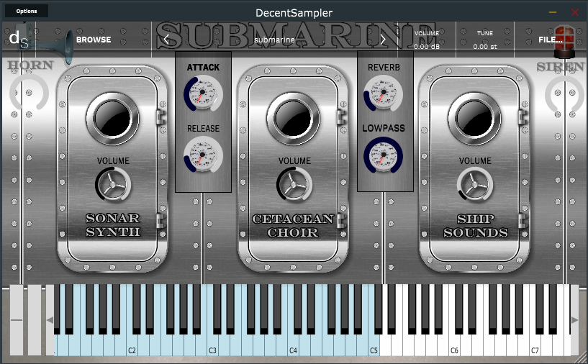Click the REVERB gauge knob

pos(384,94)
